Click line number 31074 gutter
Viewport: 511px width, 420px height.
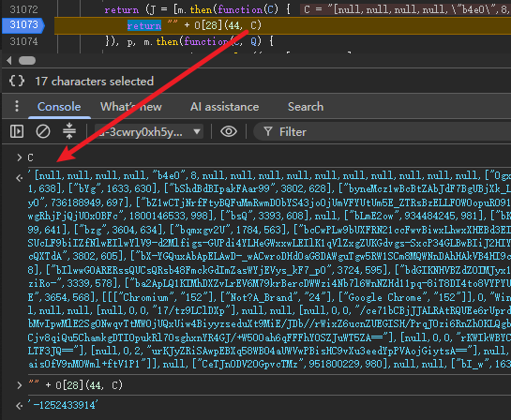(x=23, y=41)
